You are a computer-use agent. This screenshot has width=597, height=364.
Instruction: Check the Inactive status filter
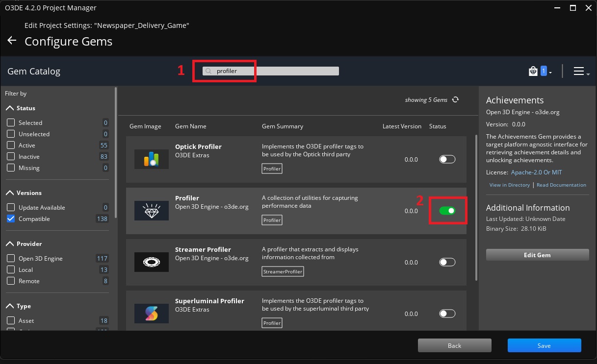pyautogui.click(x=11, y=156)
